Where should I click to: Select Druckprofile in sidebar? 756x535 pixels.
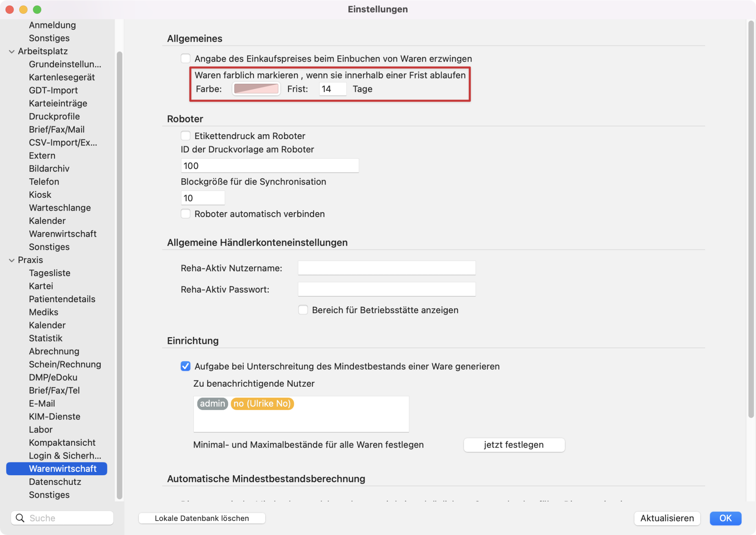pos(54,116)
